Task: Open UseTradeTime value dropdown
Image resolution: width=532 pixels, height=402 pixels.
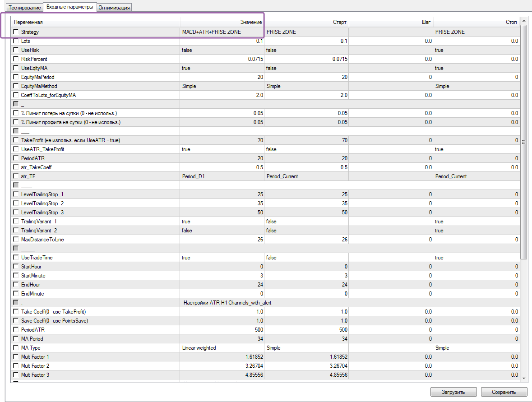Action: click(222, 258)
